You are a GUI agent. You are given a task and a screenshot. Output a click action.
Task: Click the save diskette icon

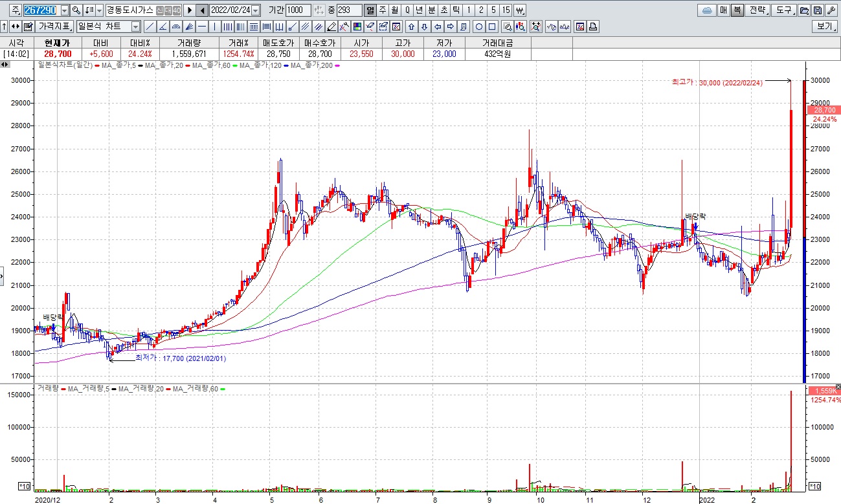(x=818, y=10)
